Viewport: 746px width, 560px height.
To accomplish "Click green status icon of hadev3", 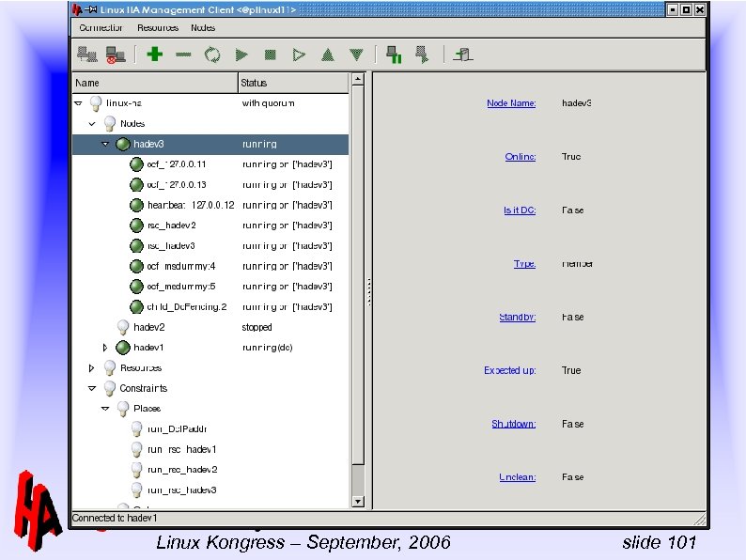I will point(123,144).
